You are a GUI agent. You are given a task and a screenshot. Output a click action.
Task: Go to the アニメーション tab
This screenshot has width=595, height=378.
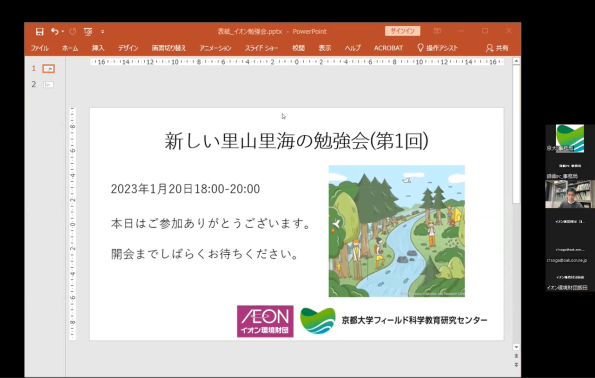[x=216, y=48]
